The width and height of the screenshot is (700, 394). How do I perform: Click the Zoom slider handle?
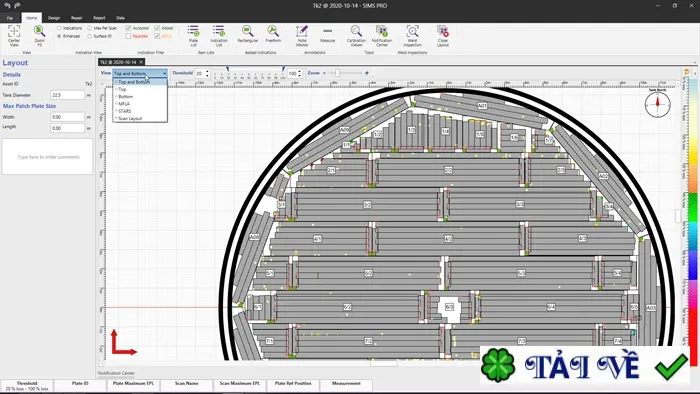tap(338, 73)
